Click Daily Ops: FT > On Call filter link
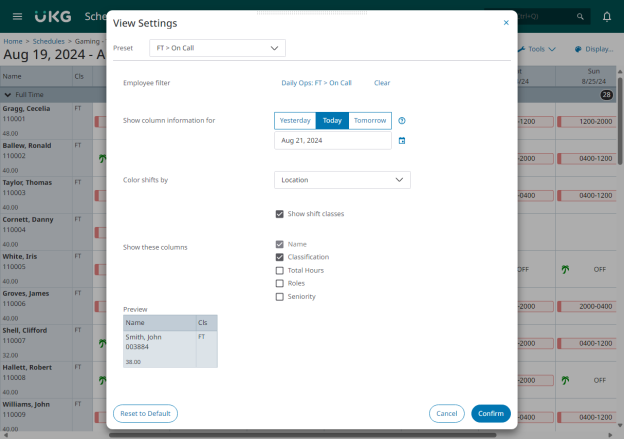Viewport: 624px width, 439px height. pos(316,83)
